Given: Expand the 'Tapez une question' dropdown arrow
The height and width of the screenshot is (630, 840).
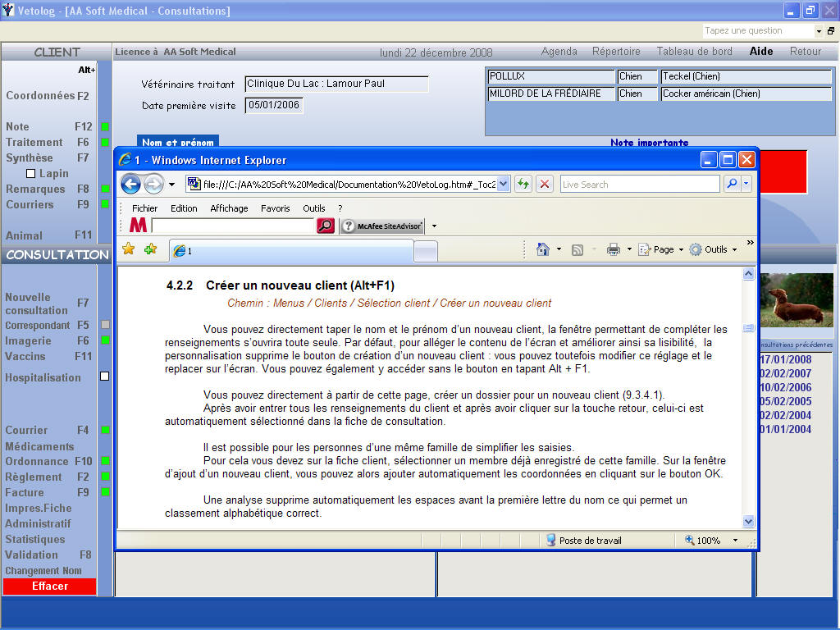Looking at the screenshot, I should (x=819, y=31).
